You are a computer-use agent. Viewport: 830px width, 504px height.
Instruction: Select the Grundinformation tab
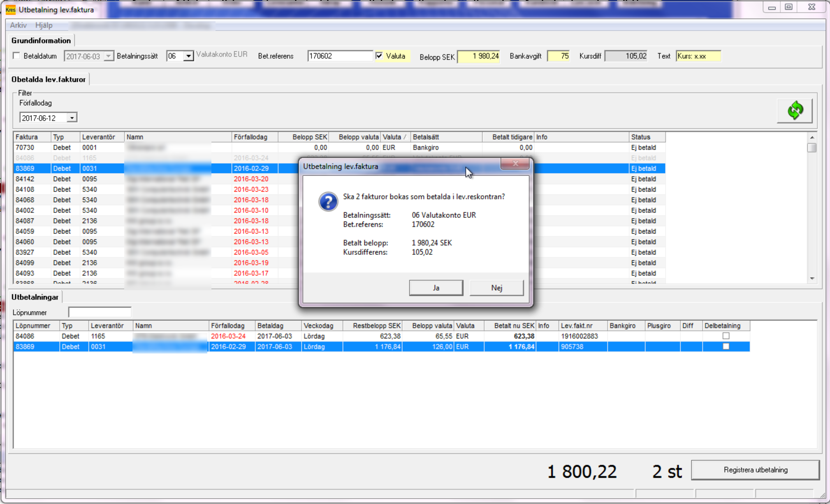(41, 40)
